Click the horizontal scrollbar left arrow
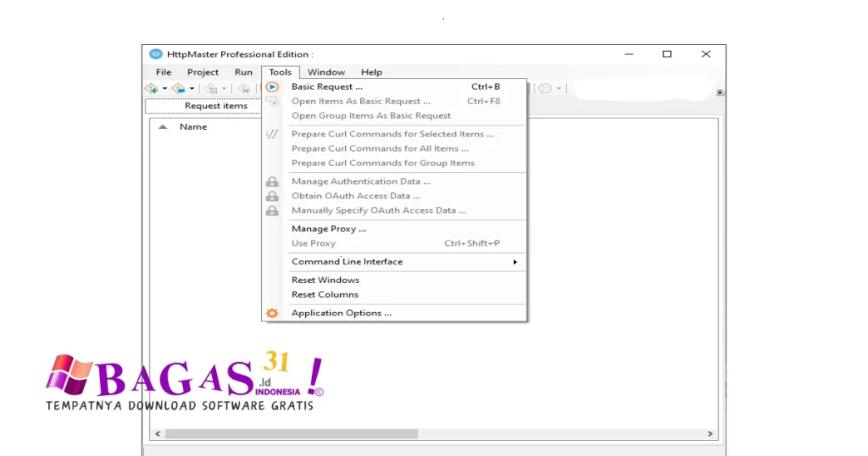Image resolution: width=868 pixels, height=456 pixels. [x=158, y=434]
